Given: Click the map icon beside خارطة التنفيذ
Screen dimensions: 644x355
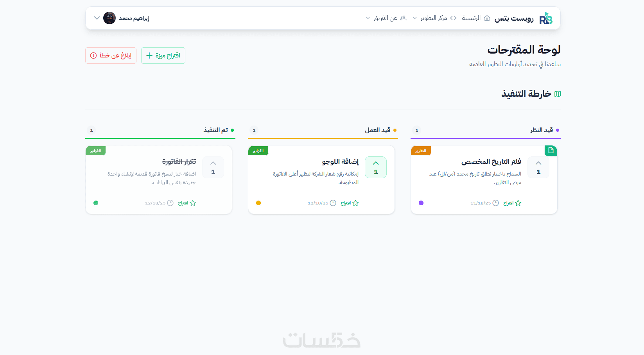Looking at the screenshot, I should 558,94.
